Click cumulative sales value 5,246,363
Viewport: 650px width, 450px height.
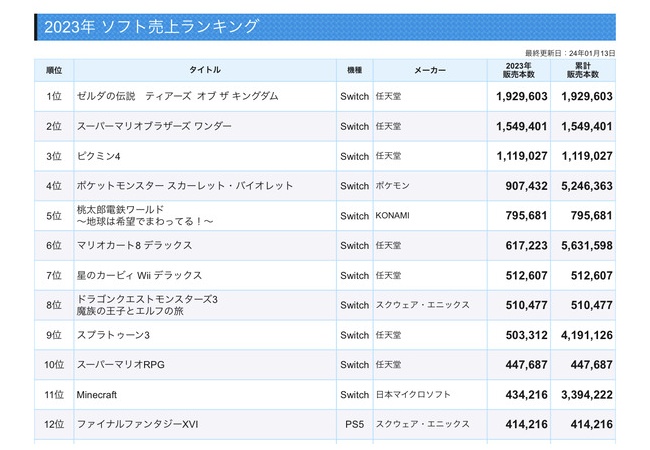587,186
